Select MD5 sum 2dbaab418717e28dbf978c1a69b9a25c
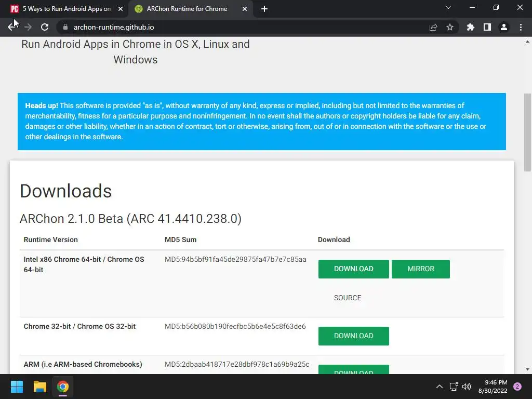 [x=237, y=364]
